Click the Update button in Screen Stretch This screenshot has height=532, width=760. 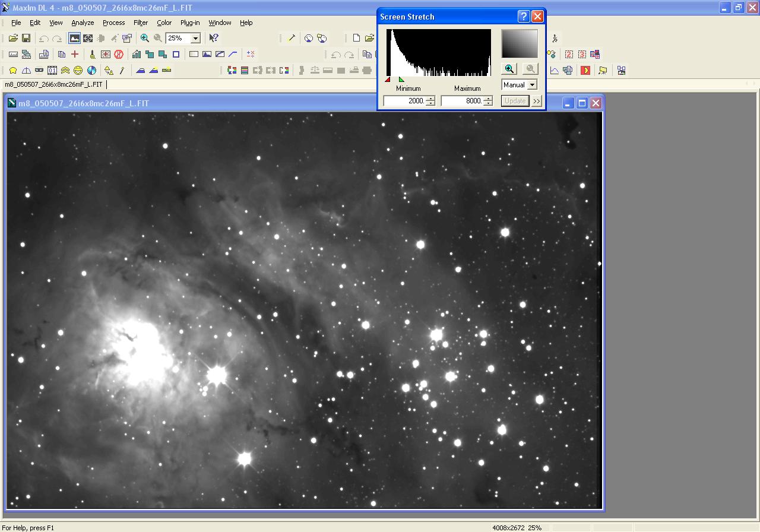(515, 101)
